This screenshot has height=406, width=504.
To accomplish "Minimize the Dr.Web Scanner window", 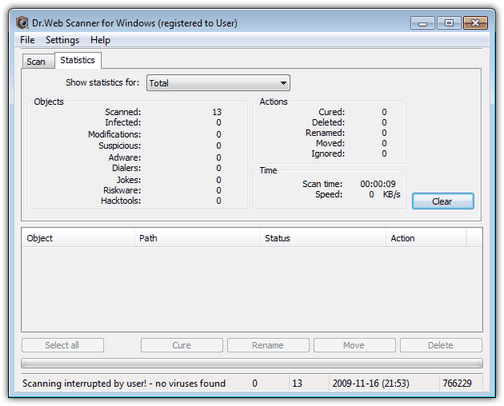I will (x=422, y=23).
